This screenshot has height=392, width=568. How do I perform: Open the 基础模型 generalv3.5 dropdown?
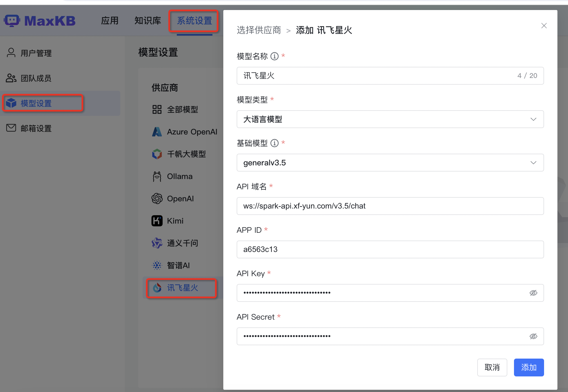click(390, 163)
